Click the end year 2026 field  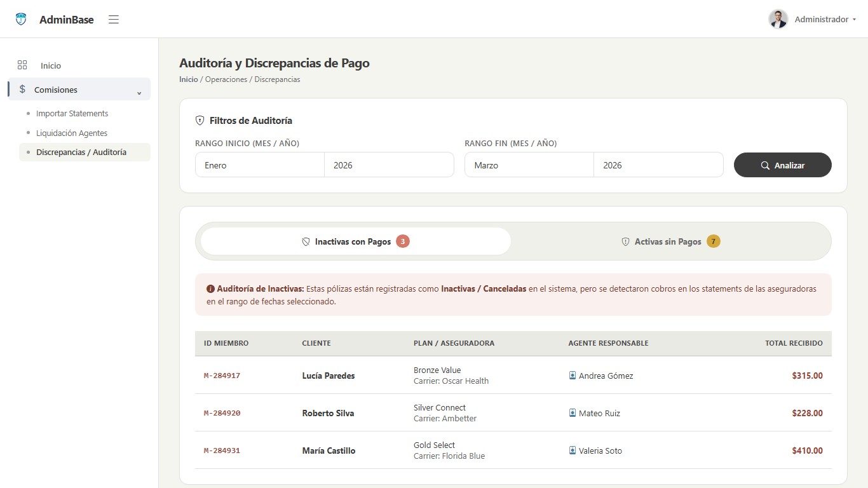[x=658, y=165]
